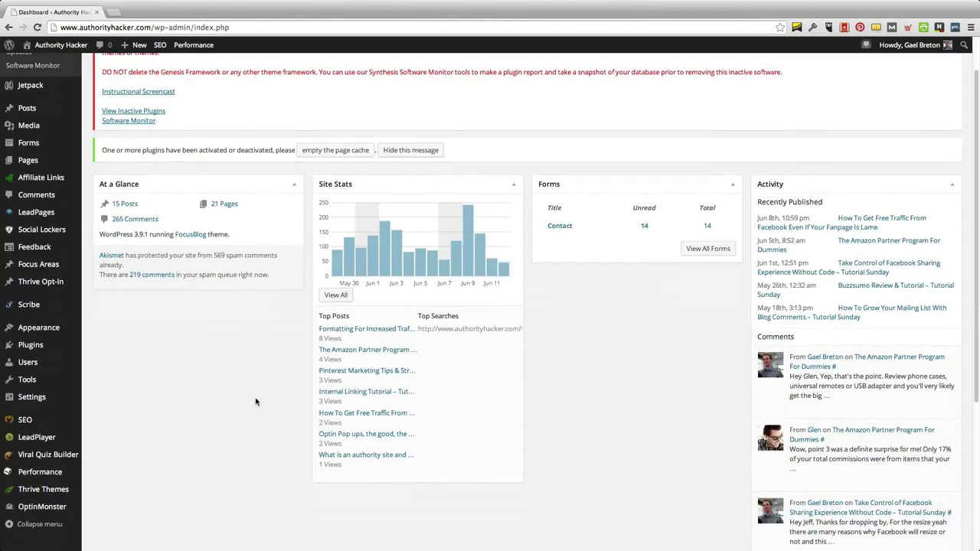980x551 pixels.
Task: Click the pages icon next to 21 Pages
Action: coord(203,204)
